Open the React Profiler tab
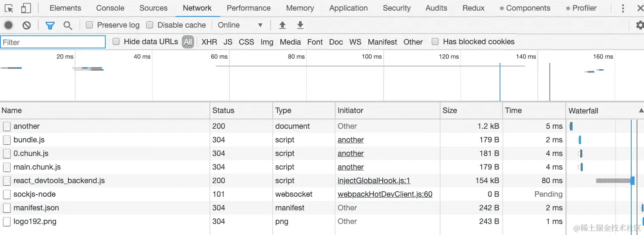 click(x=581, y=8)
